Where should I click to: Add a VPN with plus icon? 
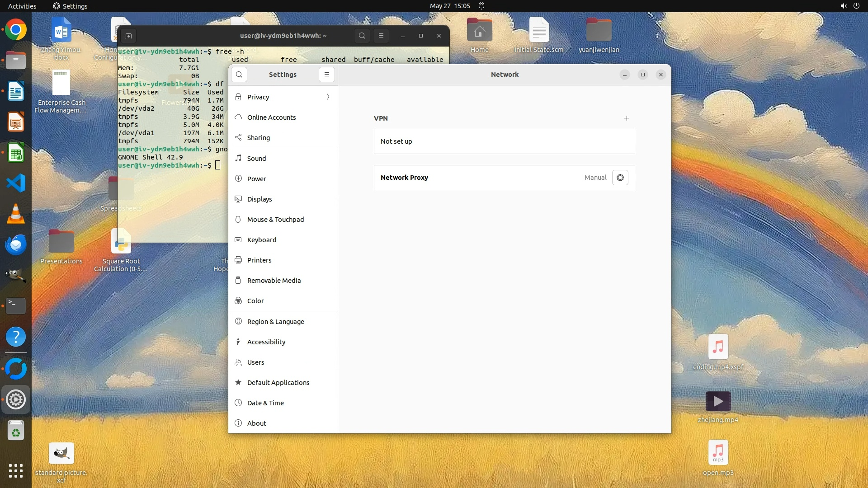pyautogui.click(x=627, y=118)
